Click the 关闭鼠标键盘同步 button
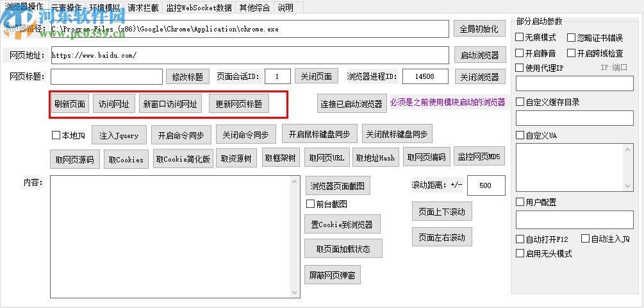The image size is (644, 308). click(397, 133)
